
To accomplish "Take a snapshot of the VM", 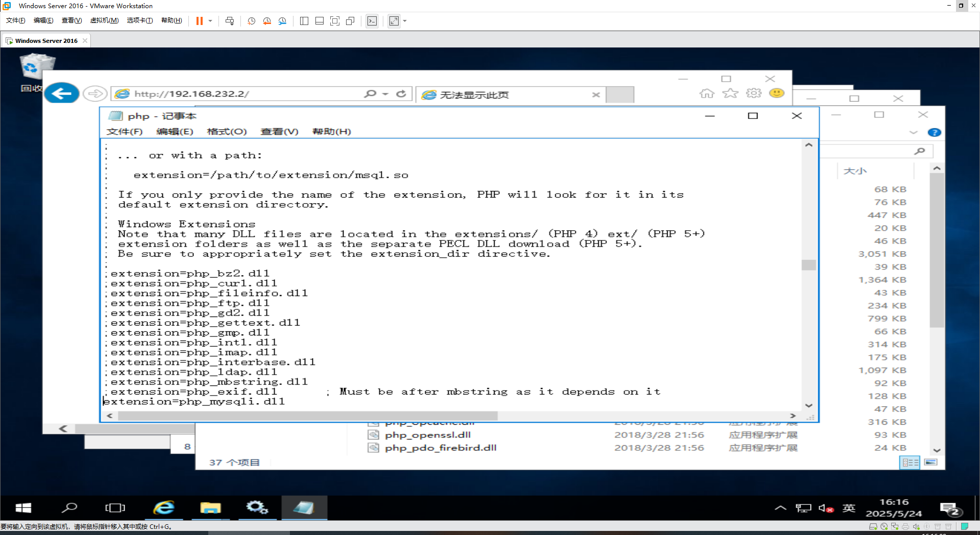I will 251,21.
